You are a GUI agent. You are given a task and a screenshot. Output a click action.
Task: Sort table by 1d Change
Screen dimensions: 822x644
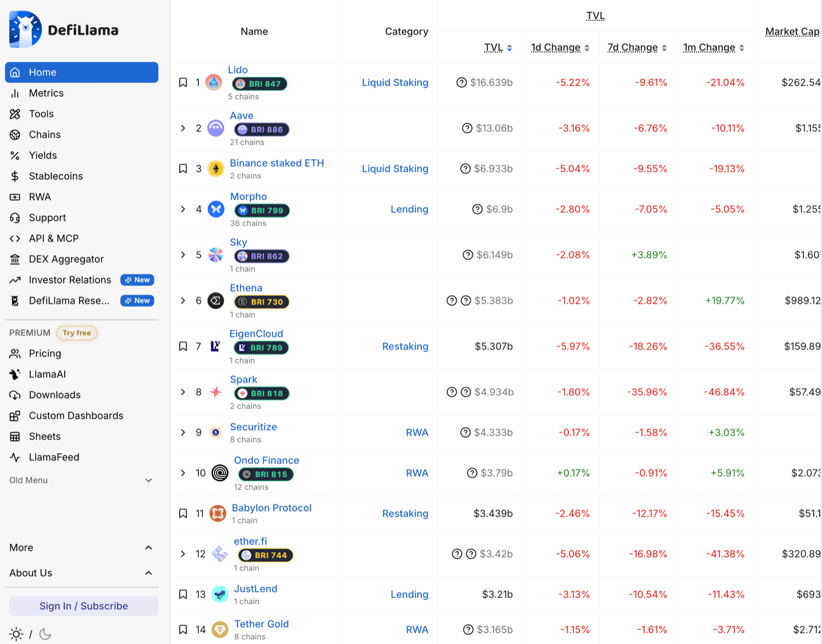point(560,48)
